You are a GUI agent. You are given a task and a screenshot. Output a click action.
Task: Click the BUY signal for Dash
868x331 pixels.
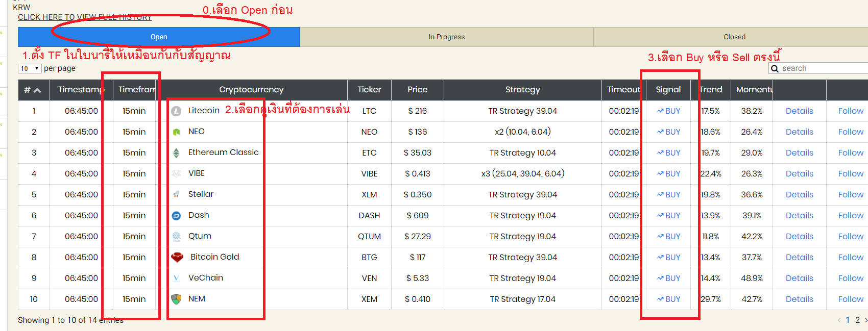668,215
